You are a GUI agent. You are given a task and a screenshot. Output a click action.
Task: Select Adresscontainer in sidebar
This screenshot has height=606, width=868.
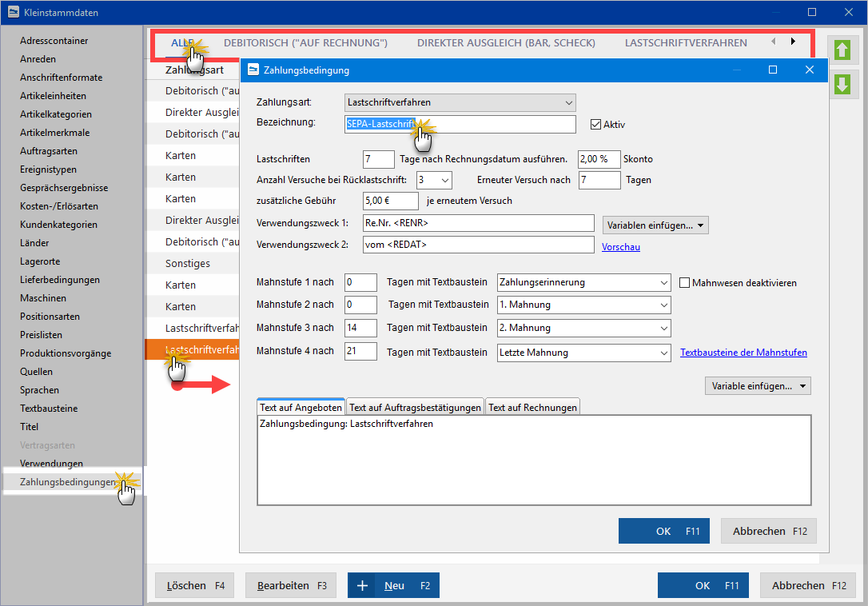tap(54, 41)
